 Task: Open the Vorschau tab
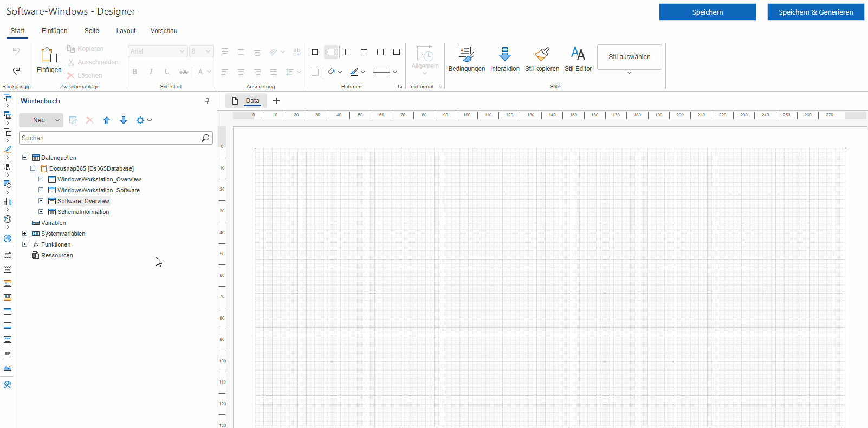pyautogui.click(x=164, y=31)
